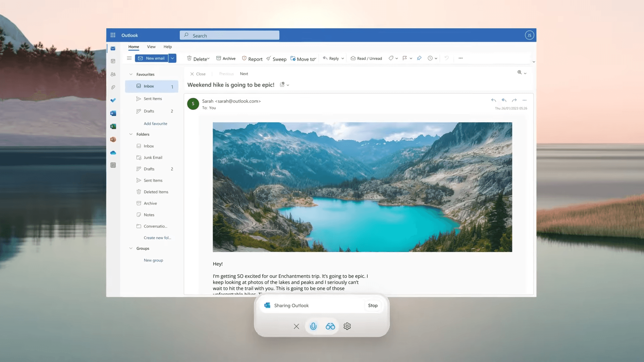This screenshot has height=362, width=644.
Task: Toggle the hamburger navigation pane button
Action: tap(129, 58)
